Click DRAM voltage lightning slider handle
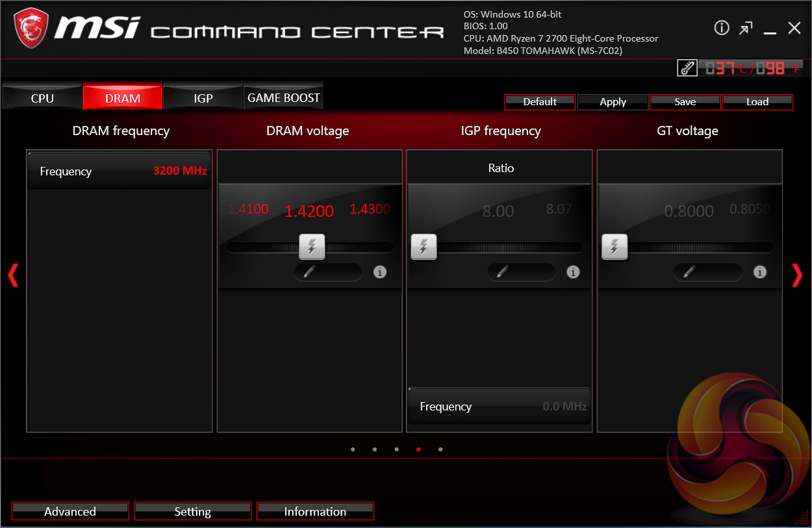 pyautogui.click(x=312, y=247)
